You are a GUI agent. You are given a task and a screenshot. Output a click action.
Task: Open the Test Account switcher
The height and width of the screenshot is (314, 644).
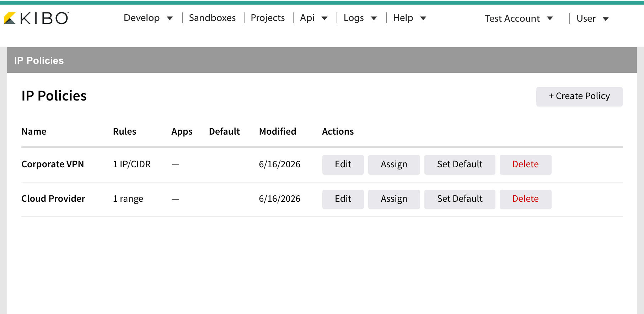519,18
